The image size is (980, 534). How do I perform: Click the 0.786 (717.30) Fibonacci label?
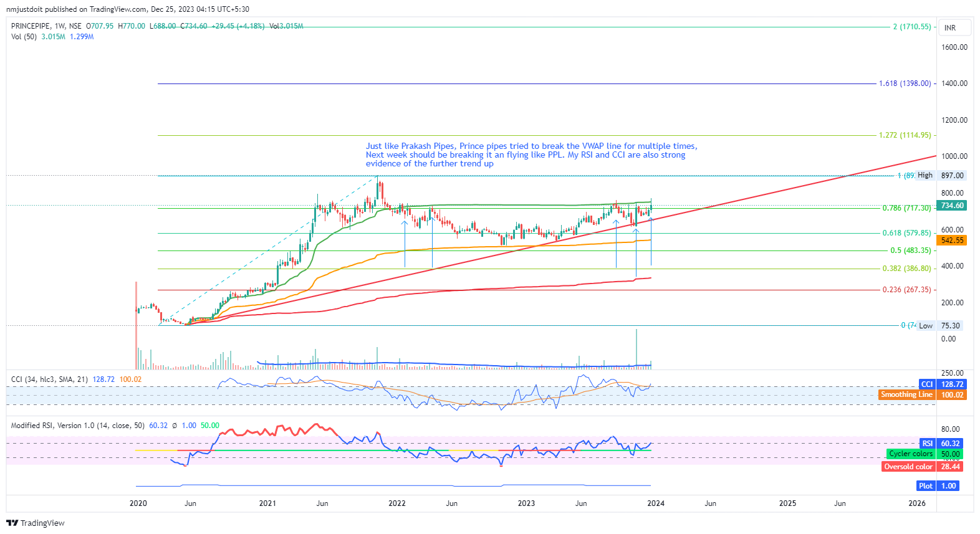click(x=906, y=208)
